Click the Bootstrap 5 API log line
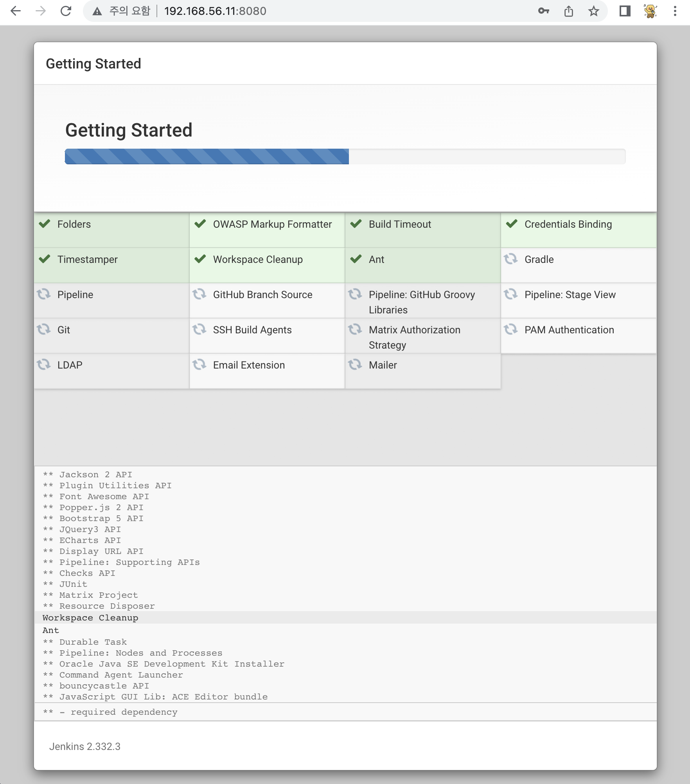Image resolution: width=690 pixels, height=784 pixels. (x=93, y=518)
